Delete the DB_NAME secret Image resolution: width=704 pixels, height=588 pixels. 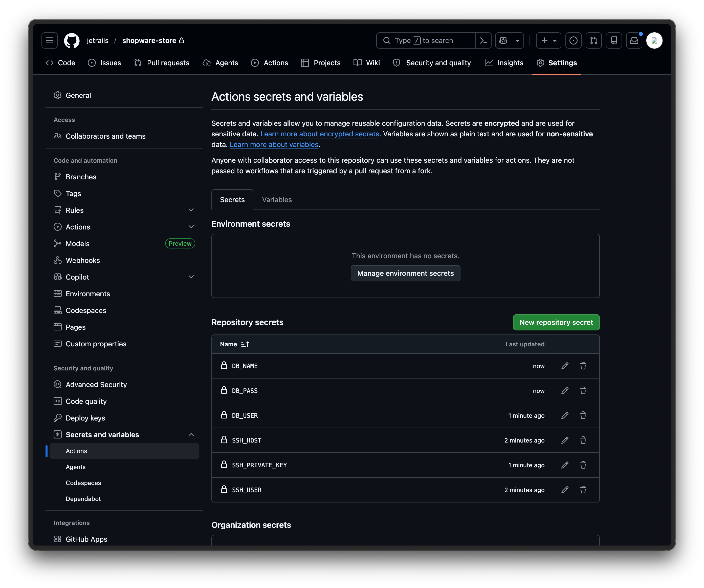click(x=583, y=366)
